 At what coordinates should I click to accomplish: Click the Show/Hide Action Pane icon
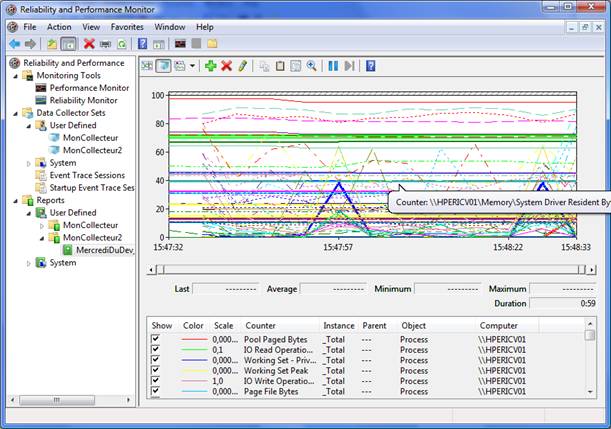coord(159,44)
